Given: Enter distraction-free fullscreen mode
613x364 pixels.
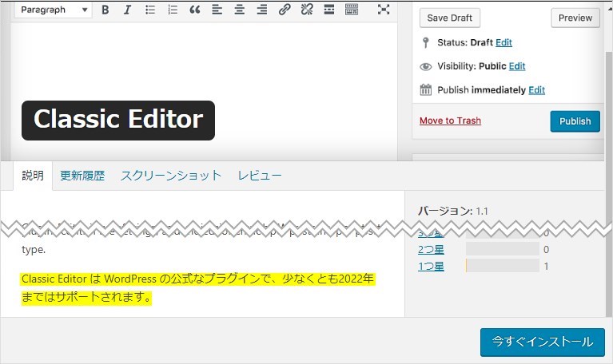Looking at the screenshot, I should (384, 10).
